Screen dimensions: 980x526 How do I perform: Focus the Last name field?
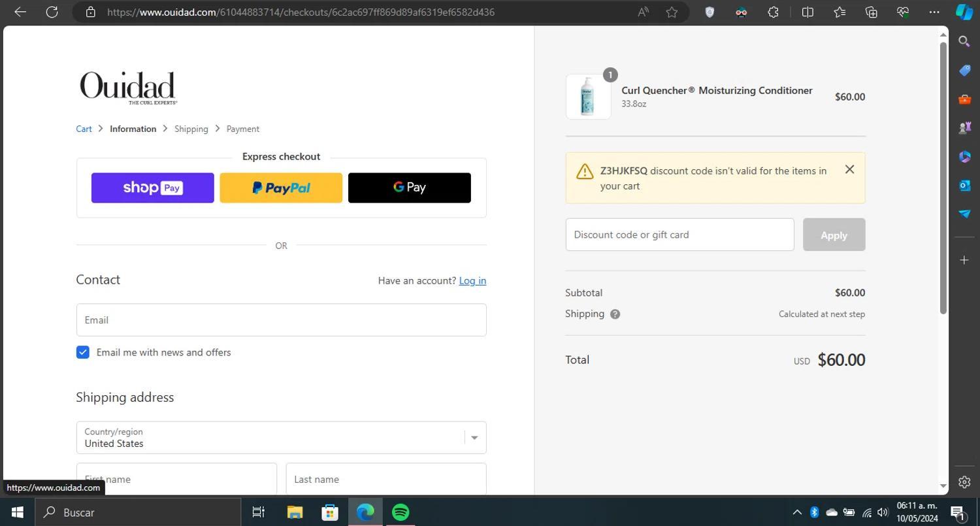[x=386, y=479]
